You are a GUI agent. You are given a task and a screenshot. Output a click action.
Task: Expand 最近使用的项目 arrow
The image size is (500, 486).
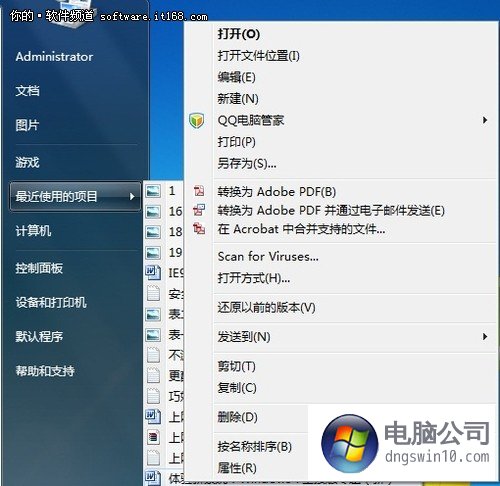pos(132,197)
